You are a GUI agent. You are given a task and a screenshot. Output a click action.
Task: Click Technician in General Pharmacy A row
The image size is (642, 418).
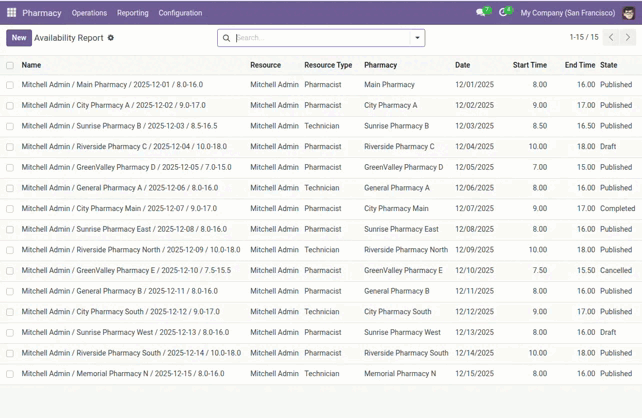pyautogui.click(x=322, y=188)
